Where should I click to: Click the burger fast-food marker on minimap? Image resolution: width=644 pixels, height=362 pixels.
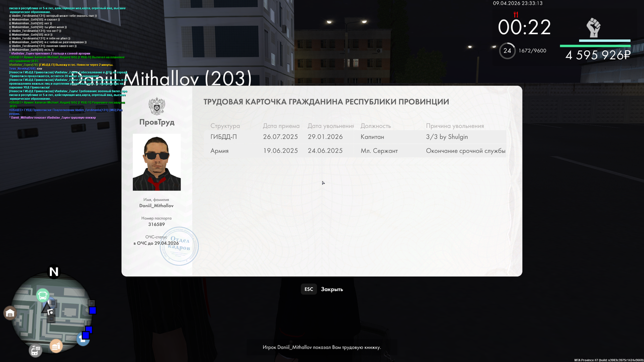click(x=56, y=346)
